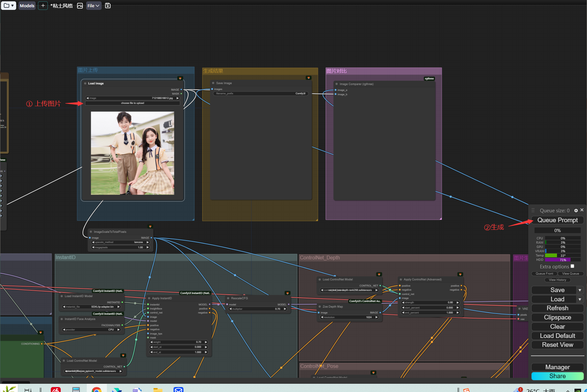The width and height of the screenshot is (587, 392).
Task: Open settings gear in queue panel
Action: click(x=576, y=210)
